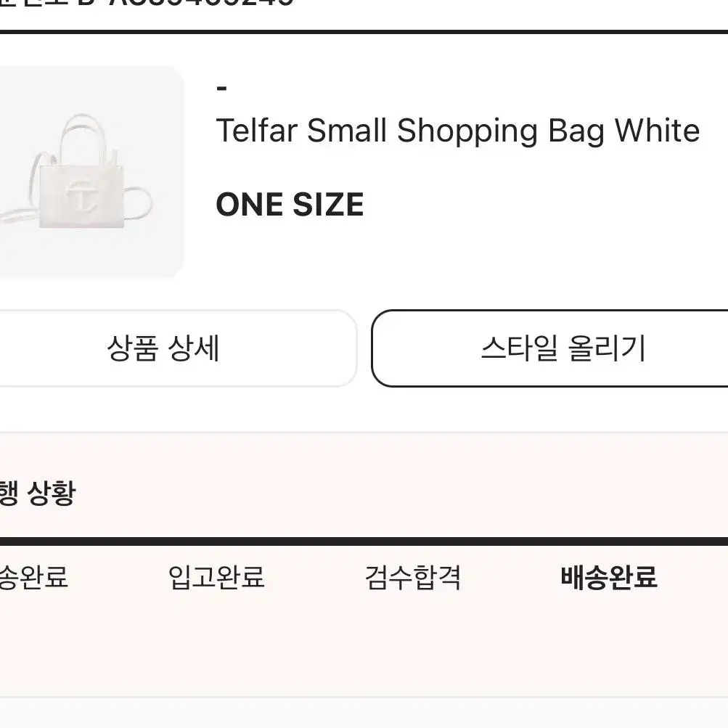Select the bold 배송완료 step
Image resolution: width=728 pixels, height=728 pixels.
(x=609, y=577)
